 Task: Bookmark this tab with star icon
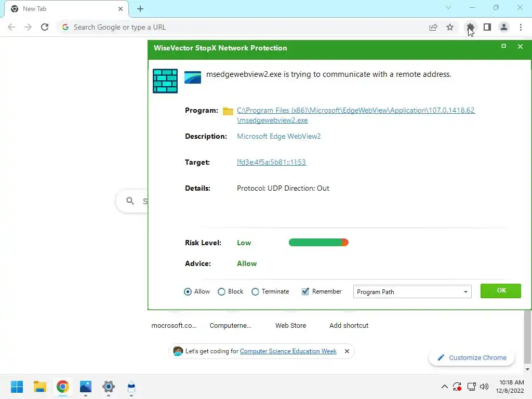(450, 27)
